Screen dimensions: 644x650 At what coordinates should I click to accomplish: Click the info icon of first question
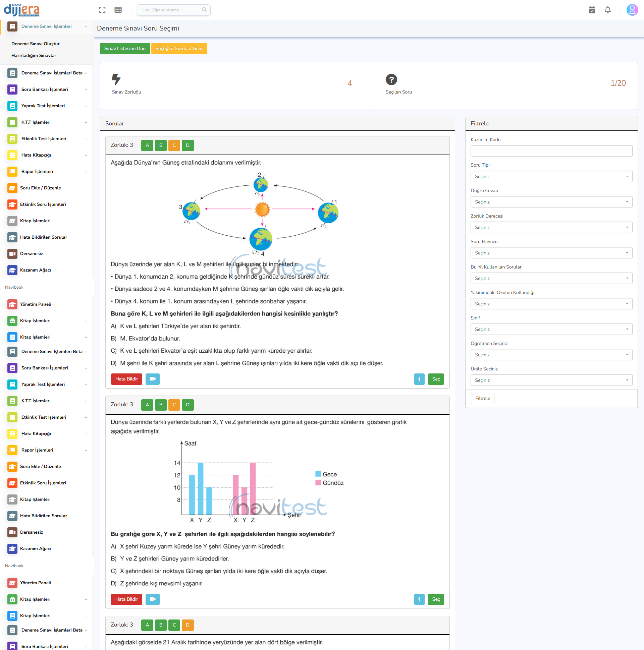point(419,379)
